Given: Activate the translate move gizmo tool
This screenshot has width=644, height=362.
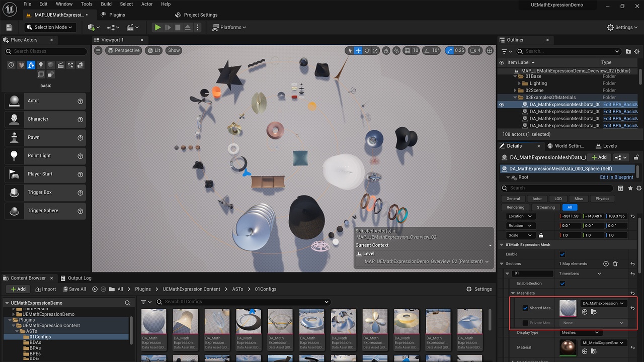Looking at the screenshot, I should tap(358, 50).
